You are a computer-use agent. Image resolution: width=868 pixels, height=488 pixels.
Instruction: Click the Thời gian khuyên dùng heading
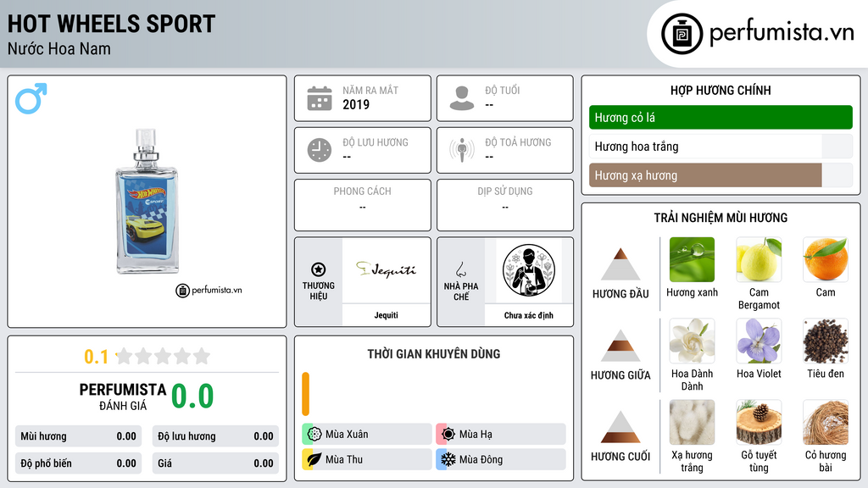click(x=434, y=354)
